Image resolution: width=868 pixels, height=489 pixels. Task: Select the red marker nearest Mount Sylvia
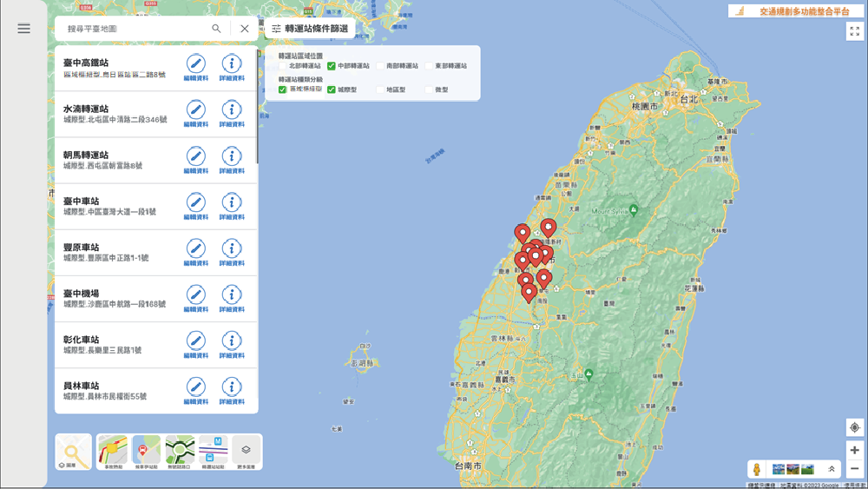pos(549,228)
